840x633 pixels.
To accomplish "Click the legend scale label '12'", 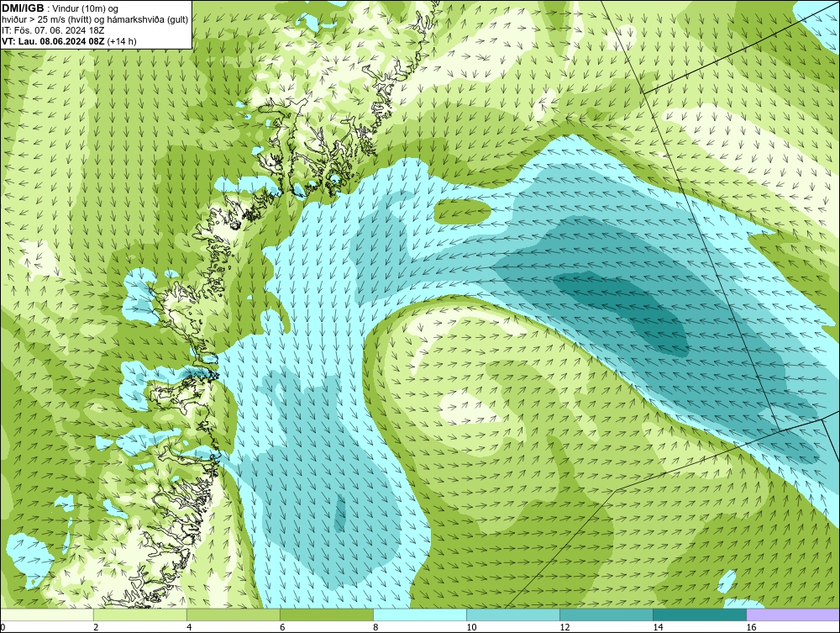I will click(x=564, y=628).
